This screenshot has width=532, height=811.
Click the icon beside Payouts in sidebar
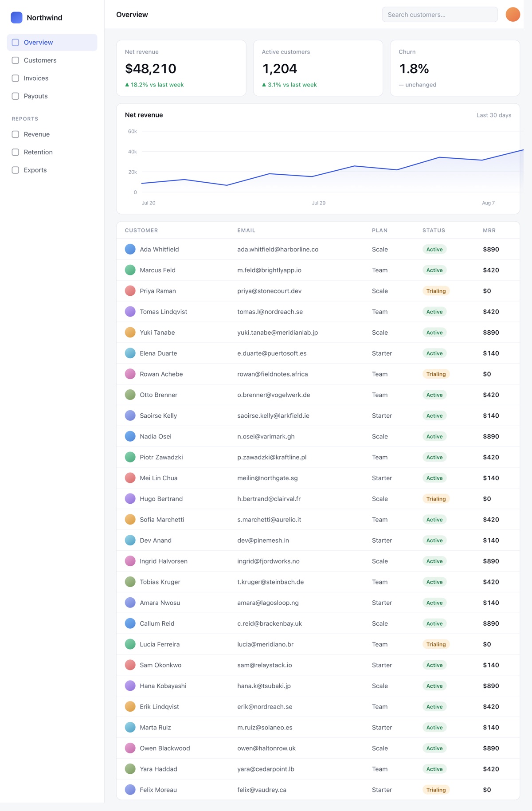16,96
